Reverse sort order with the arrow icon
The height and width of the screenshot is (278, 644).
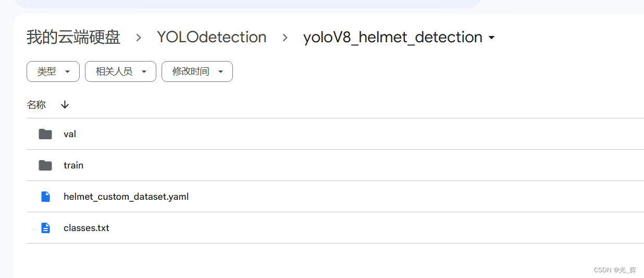click(65, 105)
